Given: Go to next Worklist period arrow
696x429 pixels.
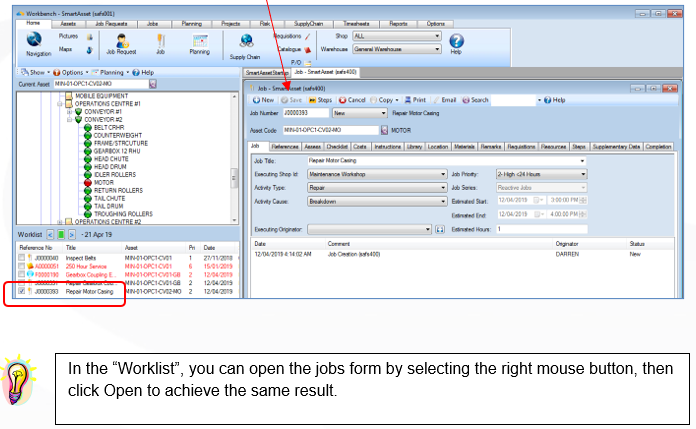Looking at the screenshot, I should pyautogui.click(x=72, y=234).
